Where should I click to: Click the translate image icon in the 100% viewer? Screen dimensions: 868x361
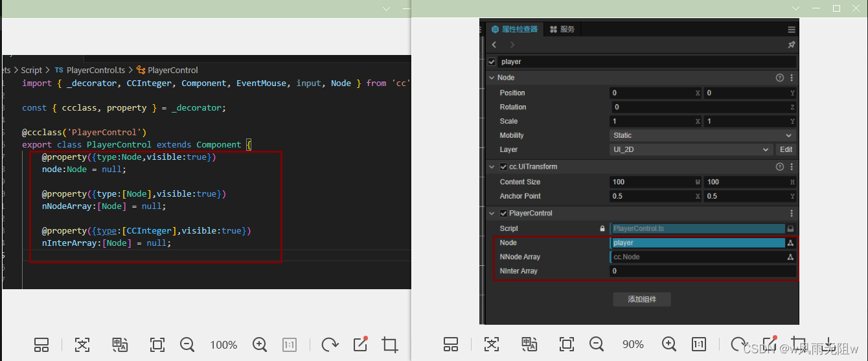click(x=120, y=345)
